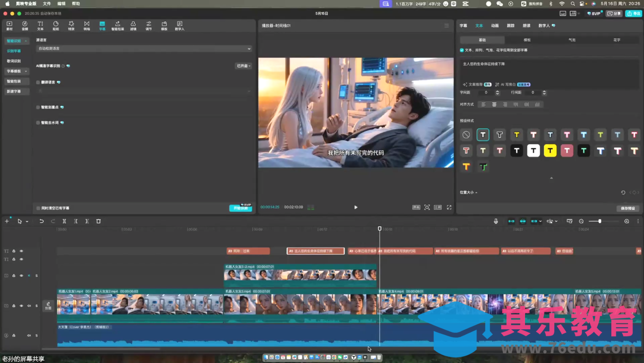Open the 花字 fancy text sub-tab
The height and width of the screenshot is (363, 644).
[x=617, y=40]
